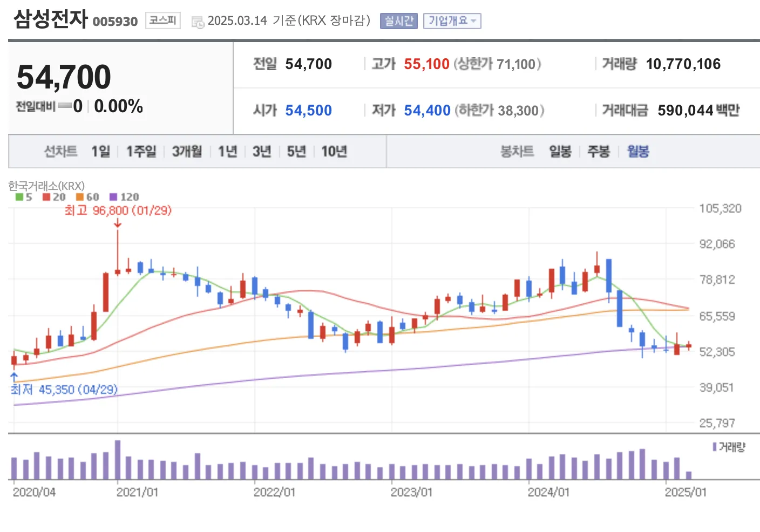
Task: Switch to 주봉 candlestick chart
Action: click(599, 152)
